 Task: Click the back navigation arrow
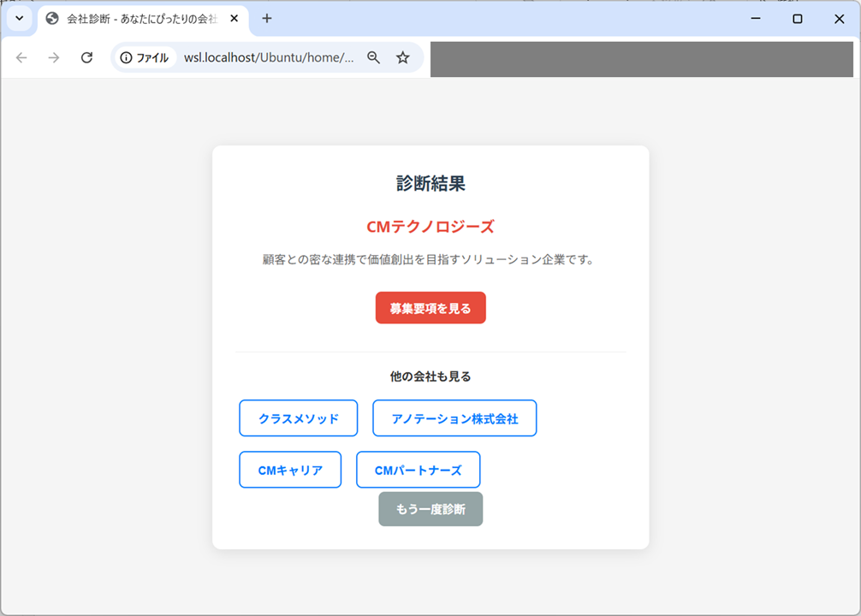coord(21,58)
